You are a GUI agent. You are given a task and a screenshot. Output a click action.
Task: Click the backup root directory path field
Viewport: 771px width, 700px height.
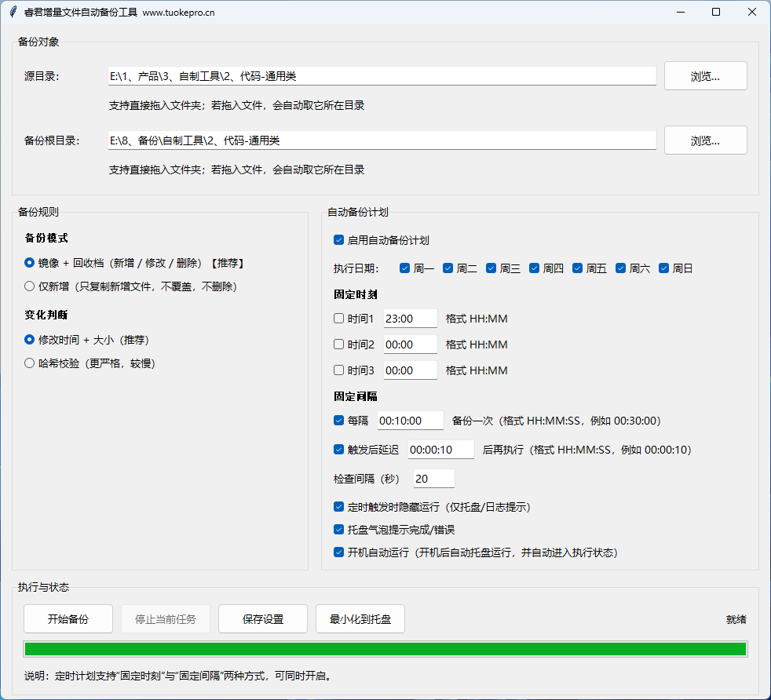pyautogui.click(x=382, y=140)
